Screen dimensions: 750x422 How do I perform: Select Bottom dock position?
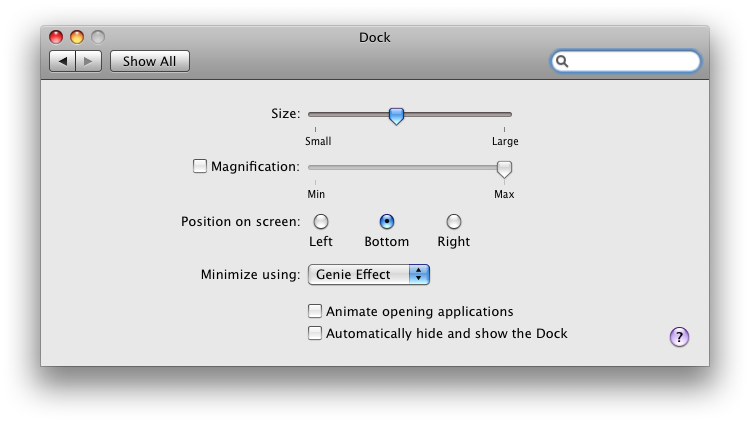click(387, 222)
